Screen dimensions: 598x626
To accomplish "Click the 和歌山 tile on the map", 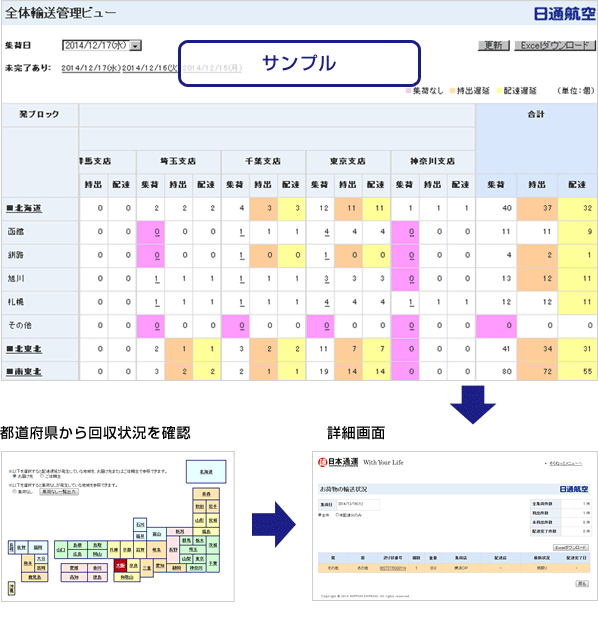I will click(127, 577).
